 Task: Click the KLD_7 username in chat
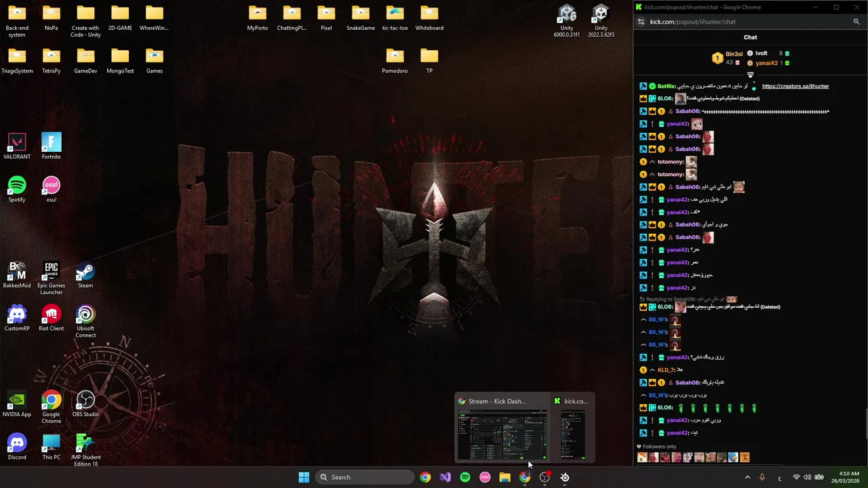[666, 370]
